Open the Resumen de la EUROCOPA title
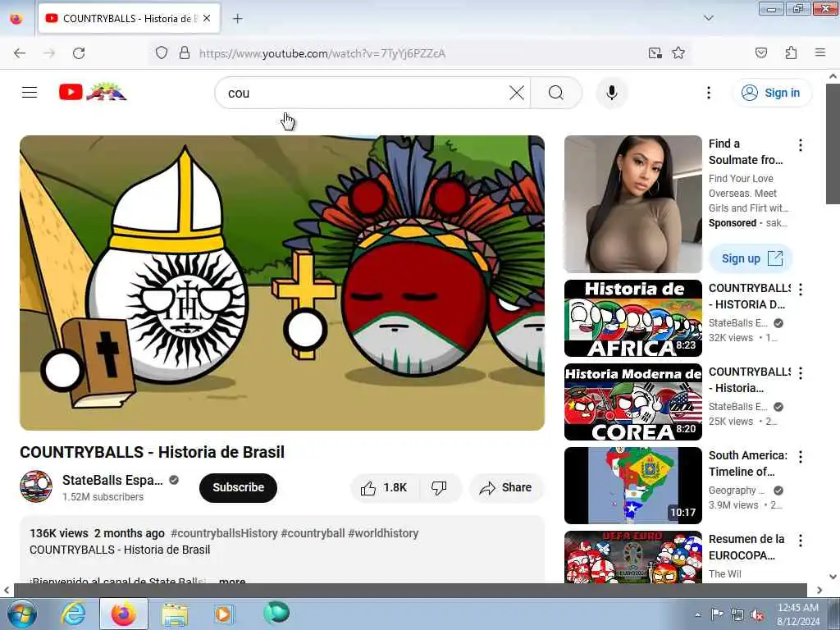 746,547
